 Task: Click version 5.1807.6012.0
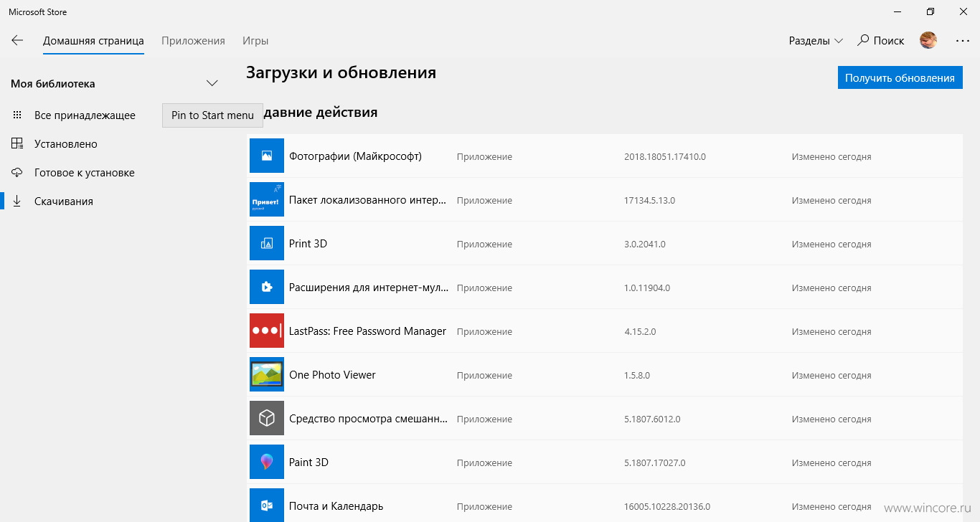652,419
